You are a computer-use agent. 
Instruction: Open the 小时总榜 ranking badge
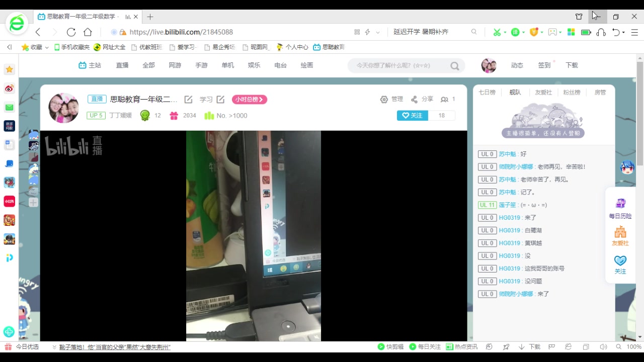click(x=250, y=100)
